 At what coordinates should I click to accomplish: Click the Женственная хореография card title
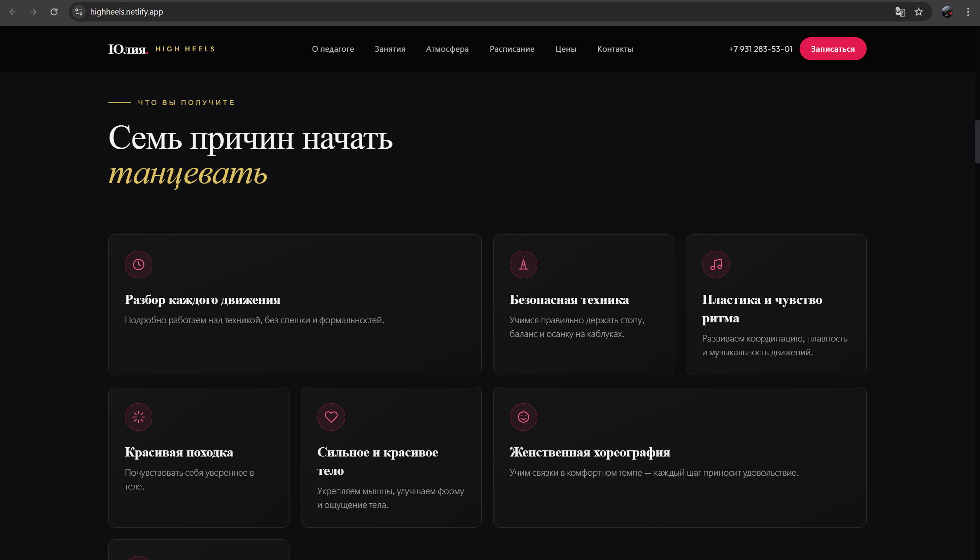pyautogui.click(x=590, y=452)
